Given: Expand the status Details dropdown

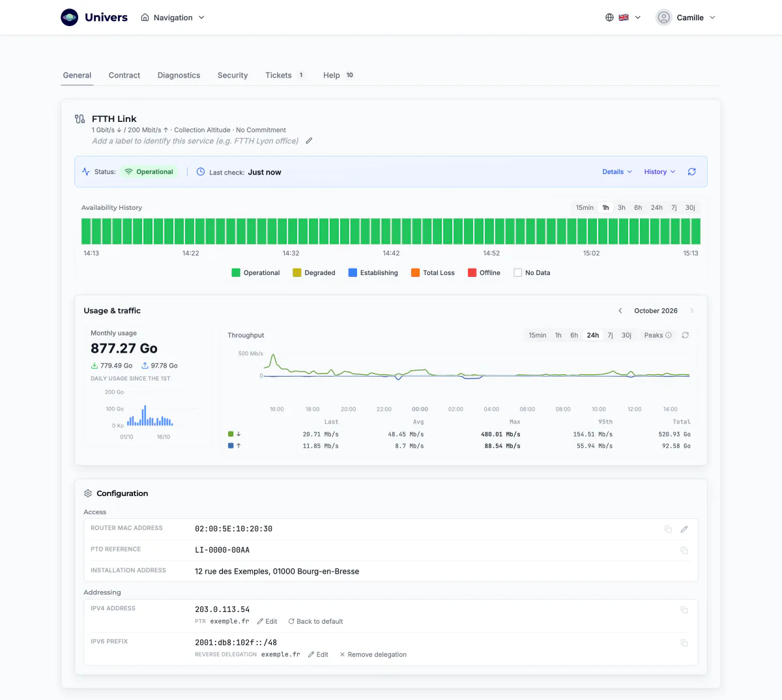Looking at the screenshot, I should tap(617, 172).
